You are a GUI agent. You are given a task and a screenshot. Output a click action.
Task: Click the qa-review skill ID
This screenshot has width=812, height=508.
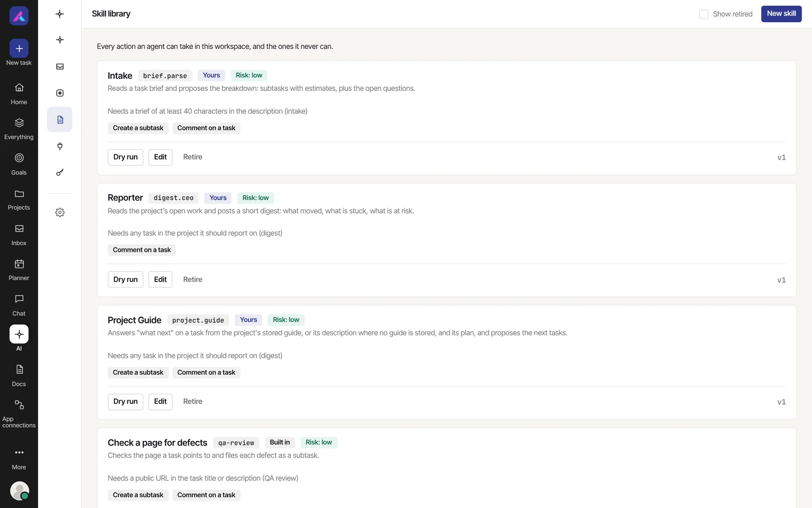pyautogui.click(x=236, y=442)
